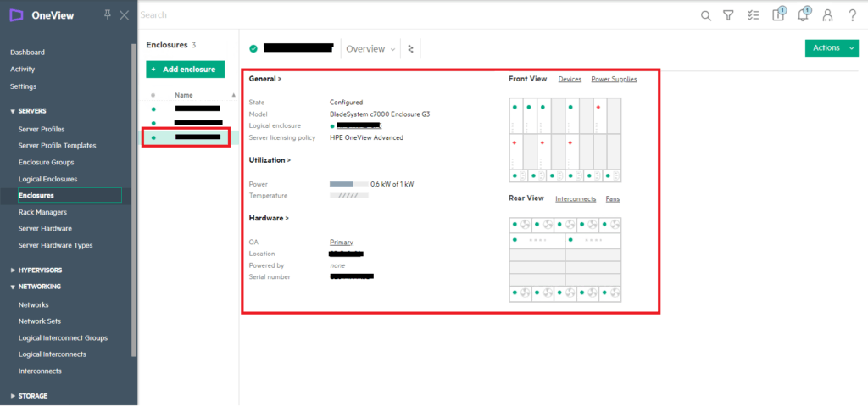Pin the main menu sidebar
This screenshot has width=868, height=407.
click(108, 15)
